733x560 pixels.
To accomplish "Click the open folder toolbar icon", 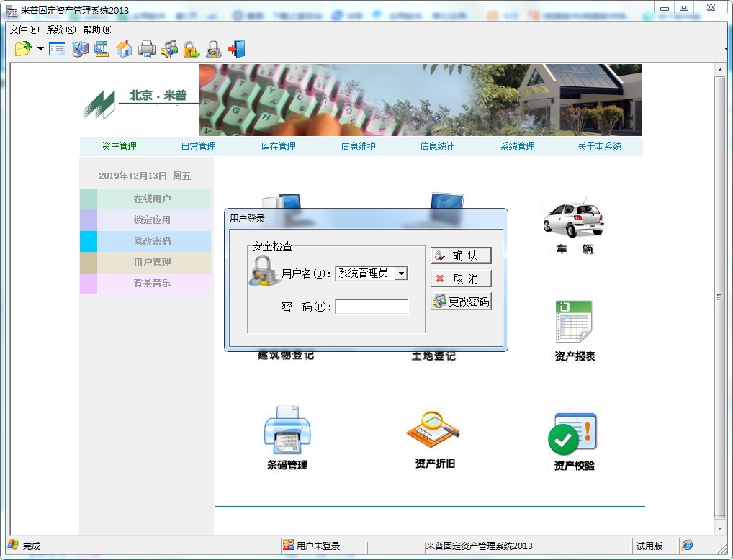I will tap(22, 49).
